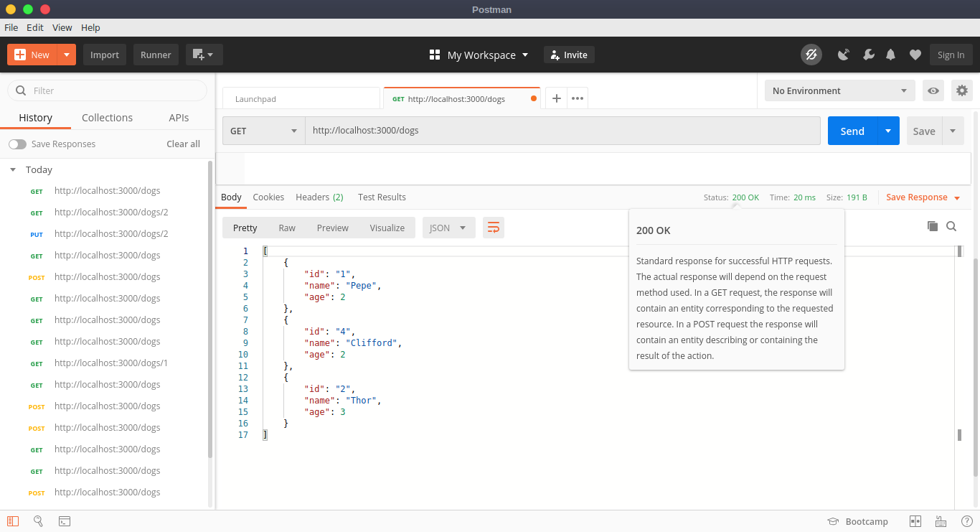Open the notifications bell icon
Viewport: 980px width, 532px height.
click(890, 55)
